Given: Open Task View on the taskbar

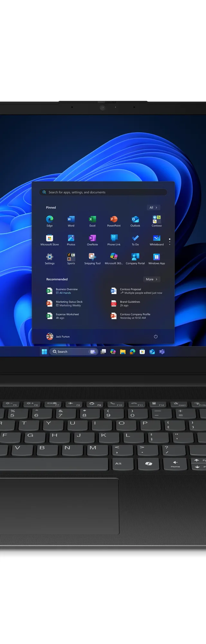Looking at the screenshot, I should tap(103, 352).
